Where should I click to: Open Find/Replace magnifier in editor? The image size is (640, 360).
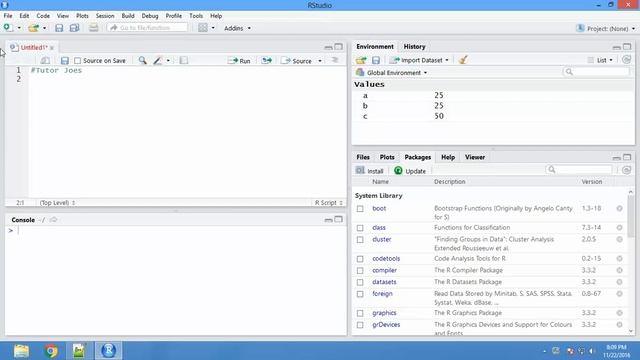142,60
